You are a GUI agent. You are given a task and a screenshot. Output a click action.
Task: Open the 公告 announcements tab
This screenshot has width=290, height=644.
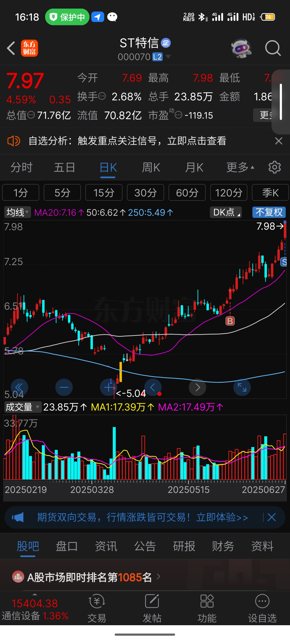pyautogui.click(x=145, y=546)
